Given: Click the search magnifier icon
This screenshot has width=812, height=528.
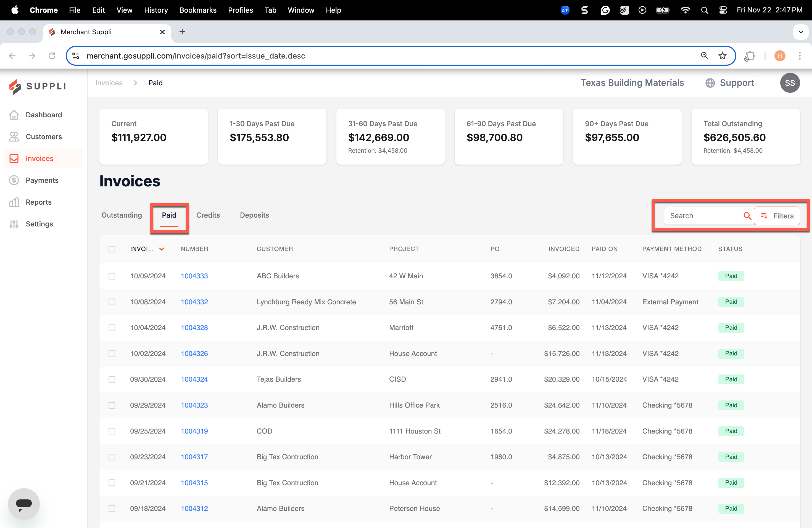Looking at the screenshot, I should 747,216.
